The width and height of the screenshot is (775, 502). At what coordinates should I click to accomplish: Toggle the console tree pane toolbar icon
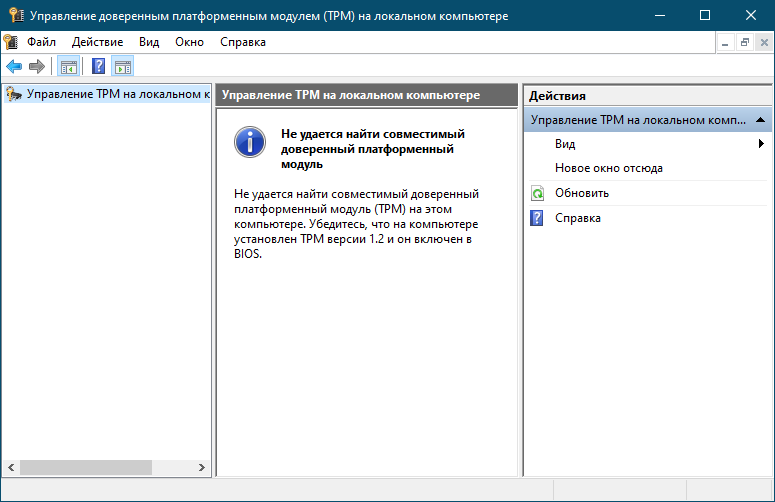pos(69,67)
